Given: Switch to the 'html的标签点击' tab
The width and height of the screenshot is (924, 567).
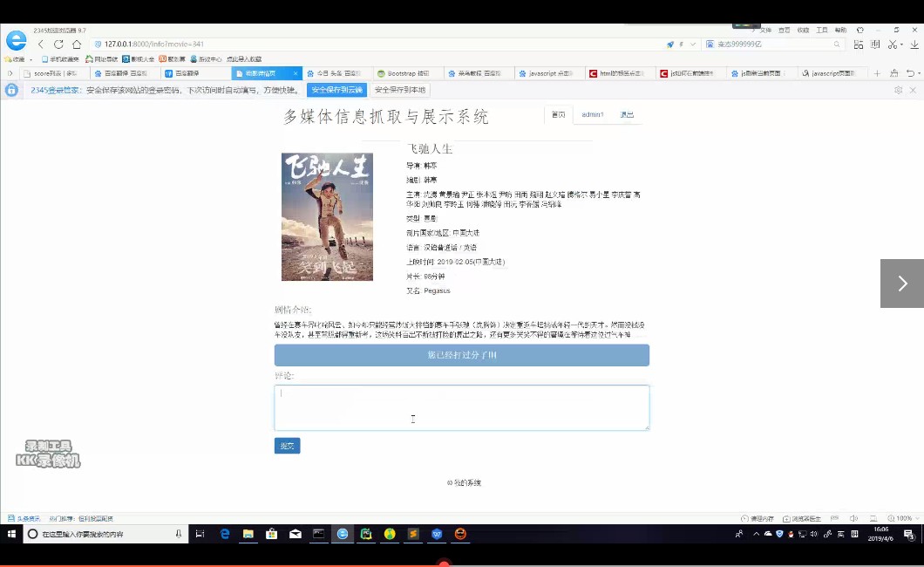Looking at the screenshot, I should [x=620, y=73].
